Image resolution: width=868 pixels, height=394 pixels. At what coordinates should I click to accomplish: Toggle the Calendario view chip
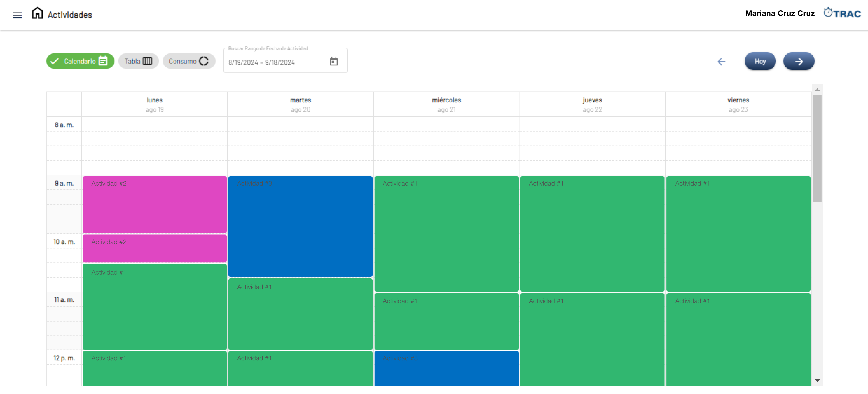[x=80, y=61]
